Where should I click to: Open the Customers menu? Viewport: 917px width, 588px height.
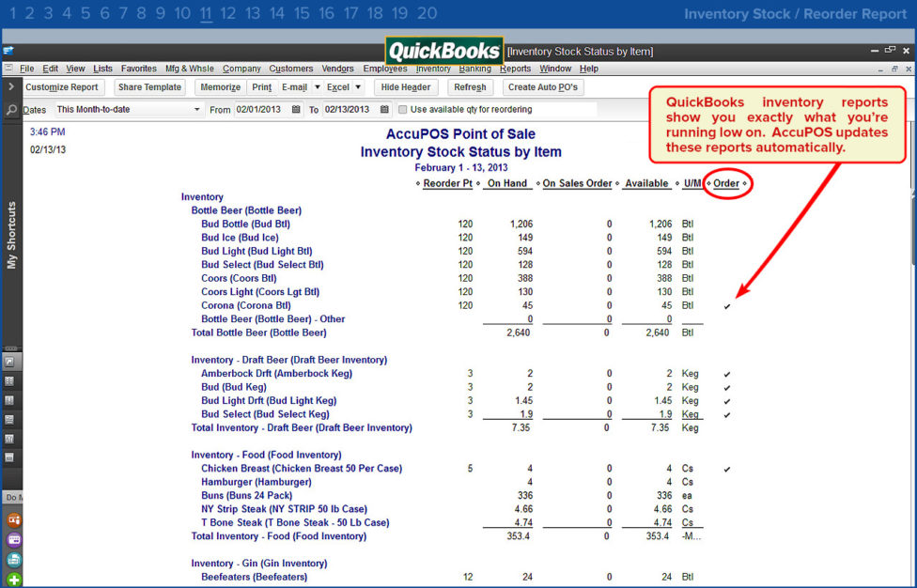291,69
